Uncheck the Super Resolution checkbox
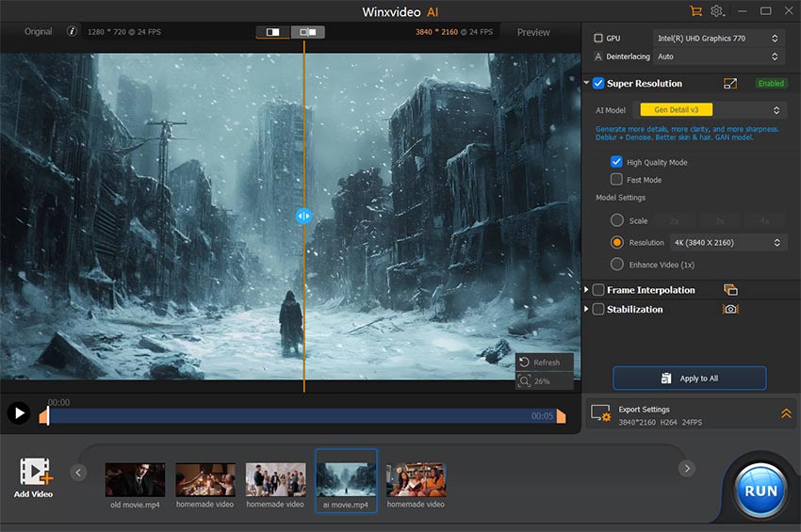The width and height of the screenshot is (801, 532). click(x=598, y=83)
